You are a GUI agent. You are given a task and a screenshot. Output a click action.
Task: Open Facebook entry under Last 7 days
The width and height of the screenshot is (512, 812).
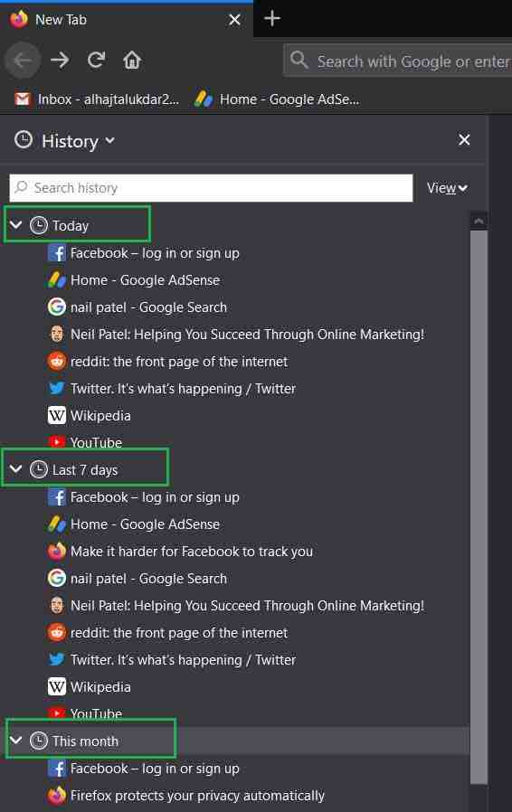(144, 497)
